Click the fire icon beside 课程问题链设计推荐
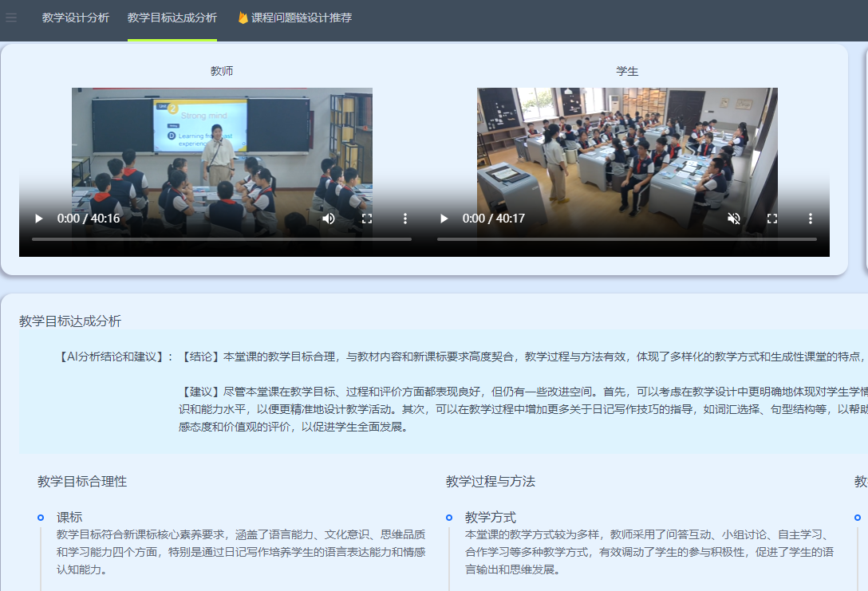868x591 pixels. coord(243,18)
